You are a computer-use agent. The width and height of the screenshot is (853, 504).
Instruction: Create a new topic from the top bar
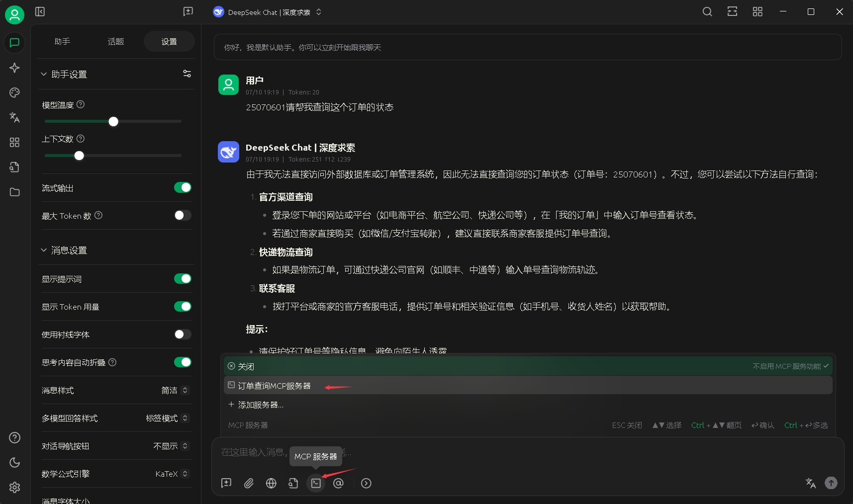pos(188,11)
